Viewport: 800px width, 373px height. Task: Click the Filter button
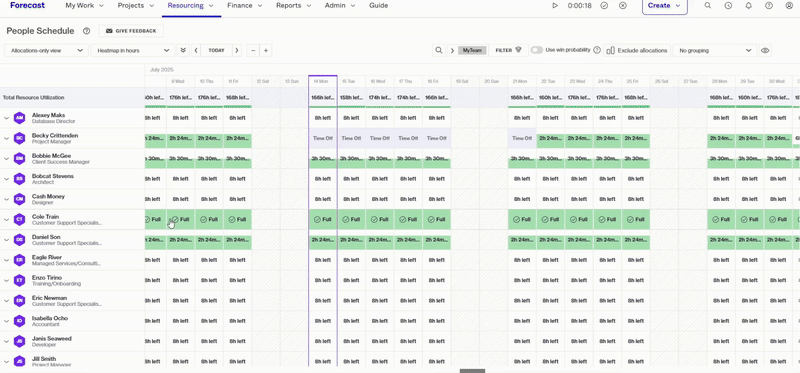coord(508,51)
